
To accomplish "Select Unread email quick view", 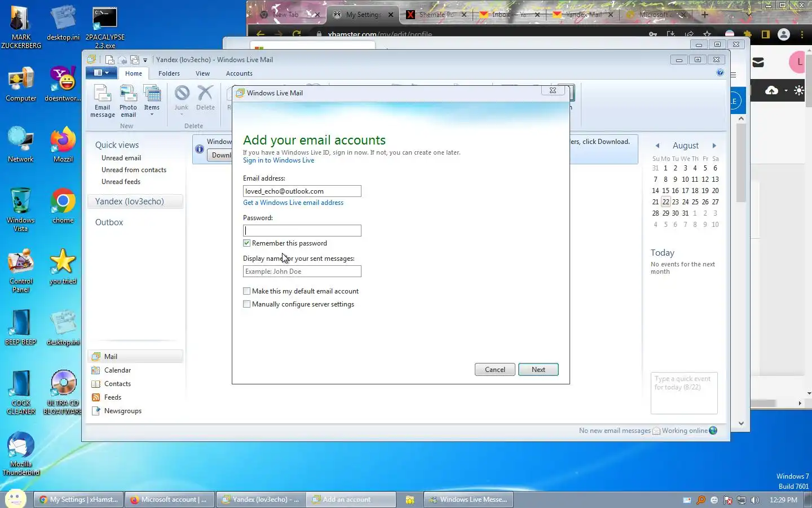I will 121,158.
